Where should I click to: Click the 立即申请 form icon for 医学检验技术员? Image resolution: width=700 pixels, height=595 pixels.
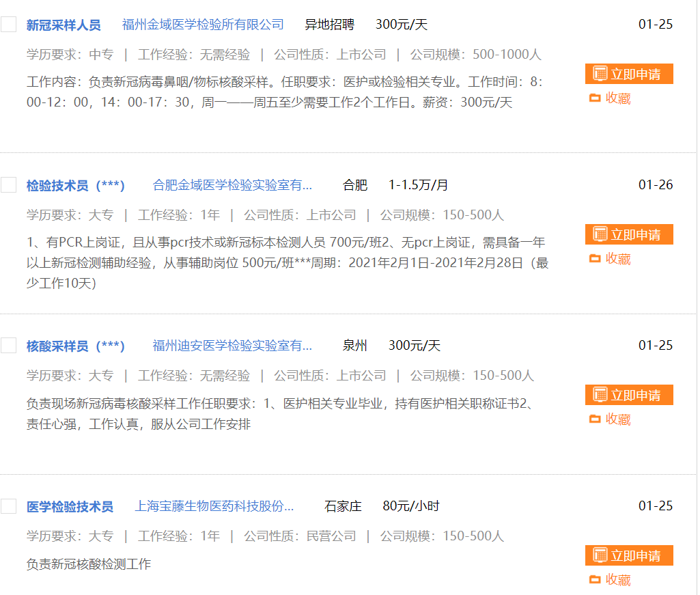click(x=600, y=555)
